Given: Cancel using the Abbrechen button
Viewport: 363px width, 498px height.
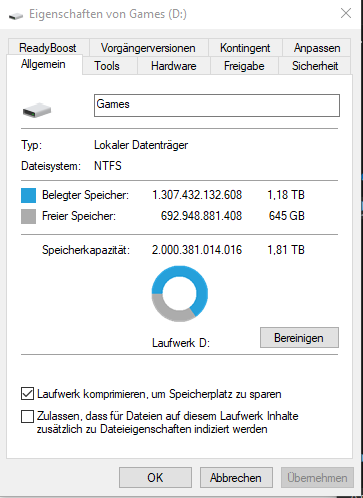Looking at the screenshot, I should tap(236, 477).
